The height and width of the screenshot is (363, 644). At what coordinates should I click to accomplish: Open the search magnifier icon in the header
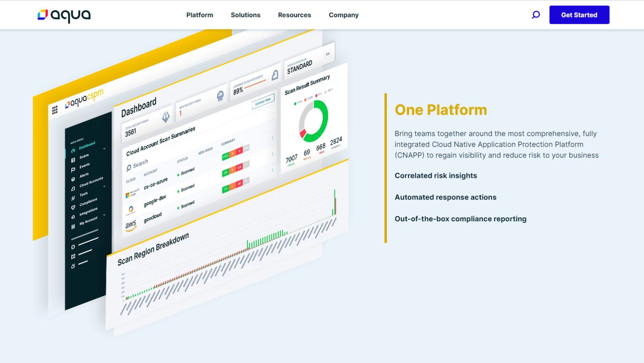(536, 15)
